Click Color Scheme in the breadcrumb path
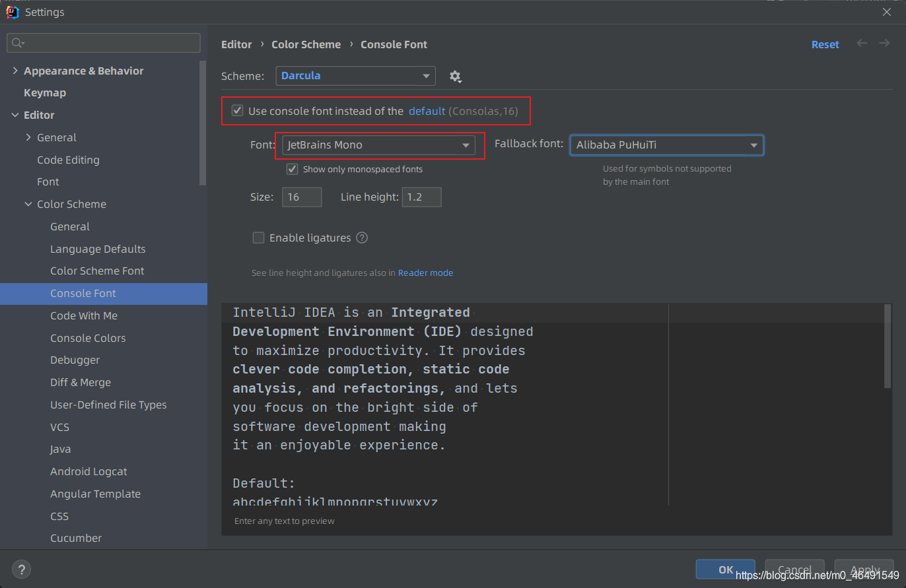The height and width of the screenshot is (588, 906). tap(306, 44)
